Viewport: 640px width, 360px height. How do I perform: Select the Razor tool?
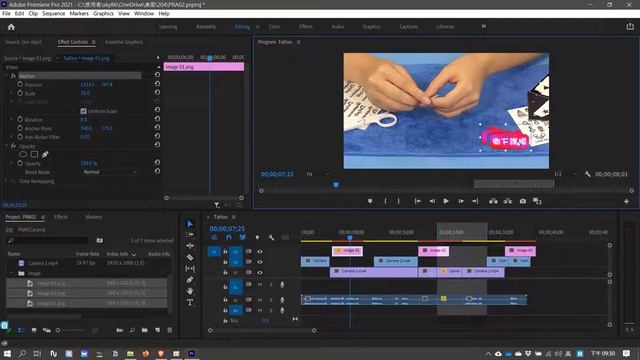[x=190, y=258]
